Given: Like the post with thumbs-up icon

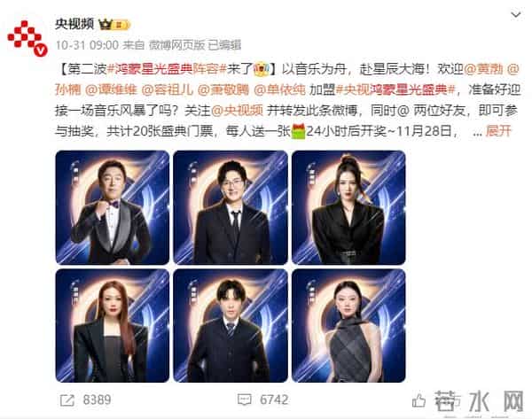Looking at the screenshot, I should tap(419, 401).
